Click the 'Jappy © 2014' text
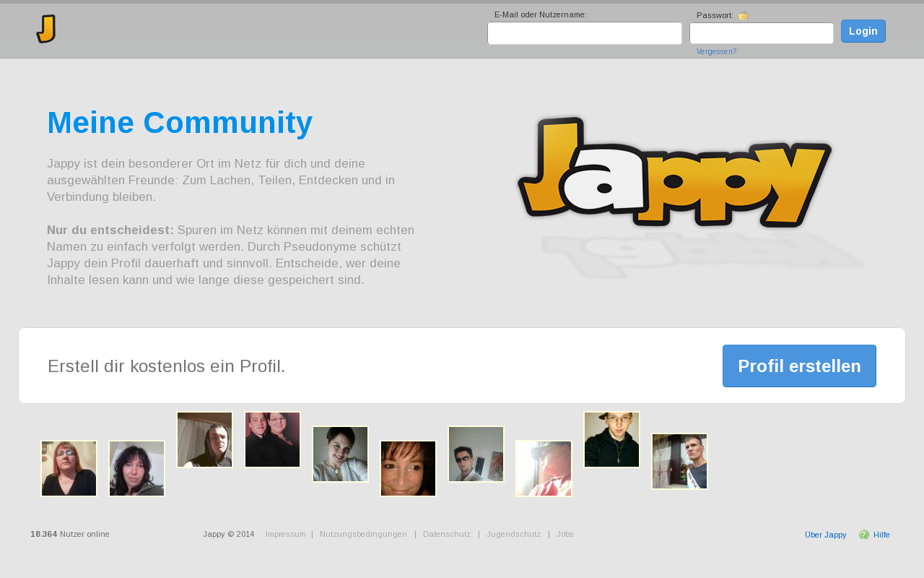This screenshot has height=578, width=924. pos(228,535)
